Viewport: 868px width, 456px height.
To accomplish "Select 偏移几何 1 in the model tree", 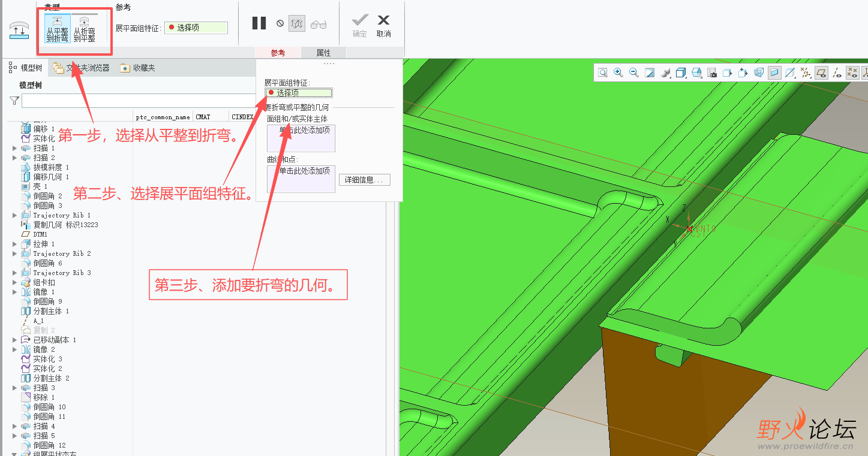I will tap(51, 177).
